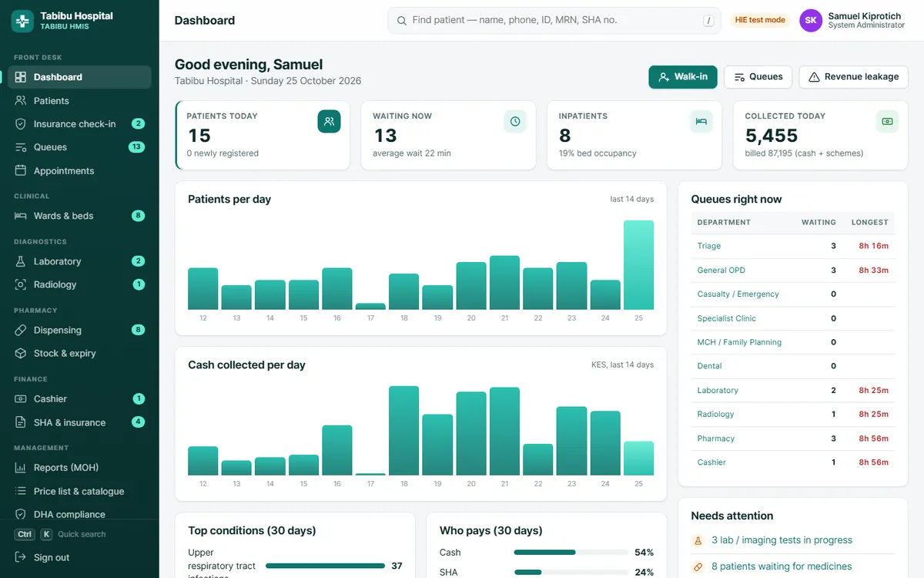This screenshot has height=578, width=924.
Task: Open Reports (MOH) in sidebar
Action: coord(79,468)
